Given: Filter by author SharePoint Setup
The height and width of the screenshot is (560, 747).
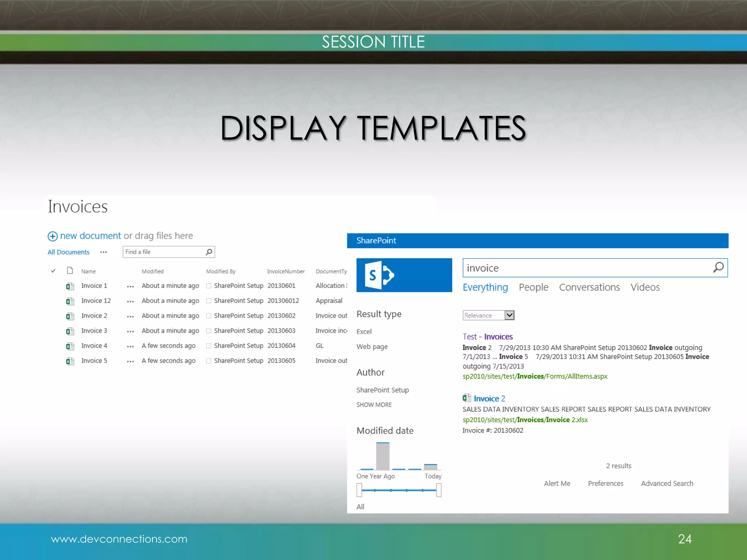Looking at the screenshot, I should point(383,390).
